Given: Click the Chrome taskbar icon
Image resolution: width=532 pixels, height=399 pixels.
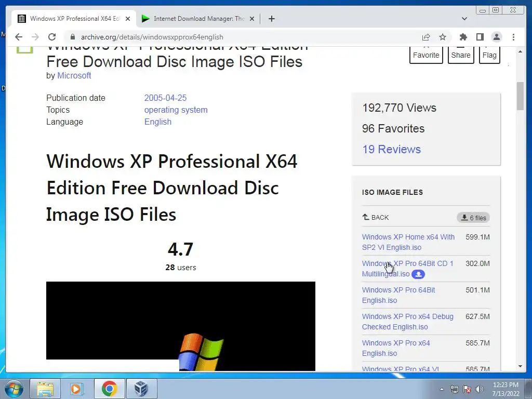Looking at the screenshot, I should pyautogui.click(x=109, y=389).
